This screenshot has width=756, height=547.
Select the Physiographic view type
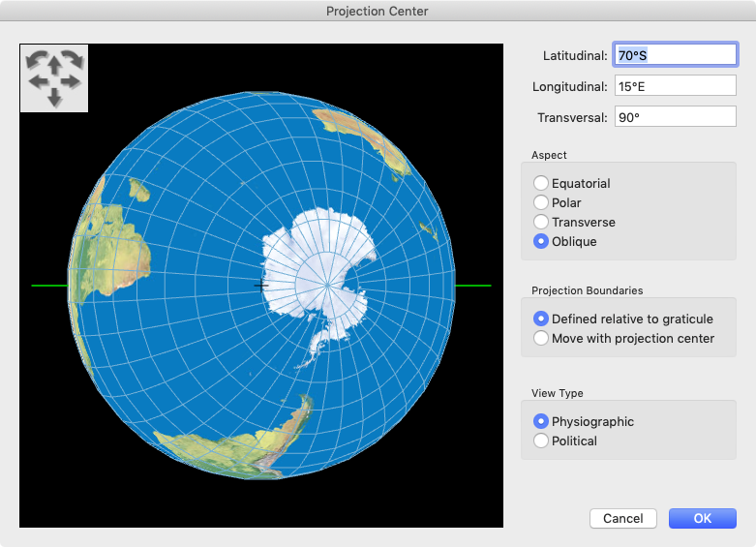tap(541, 421)
